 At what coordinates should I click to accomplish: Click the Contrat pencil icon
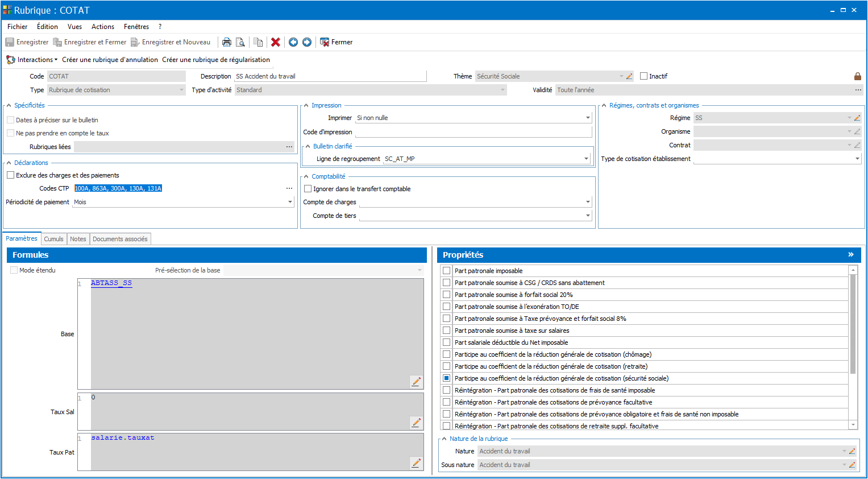857,145
